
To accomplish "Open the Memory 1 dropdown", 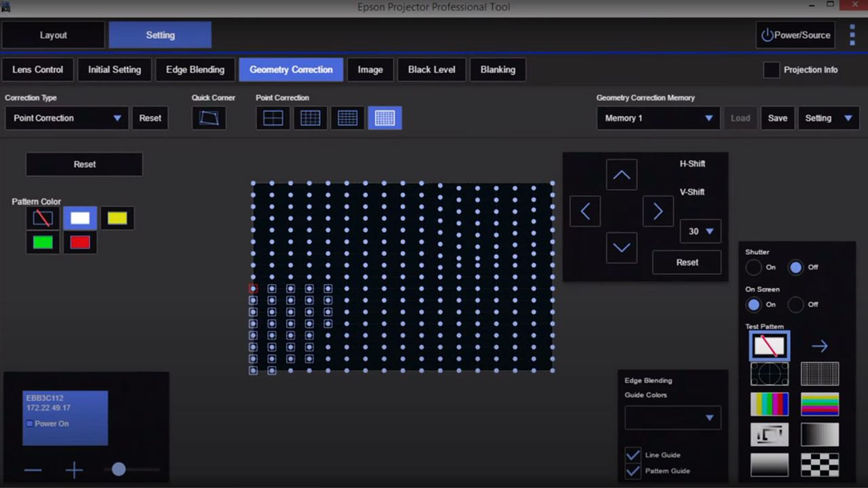I will point(658,118).
